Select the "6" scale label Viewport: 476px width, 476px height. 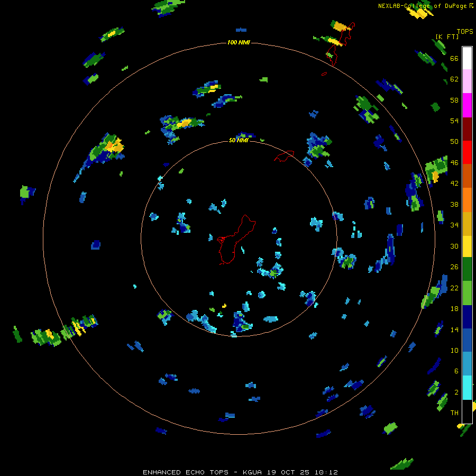click(x=456, y=371)
